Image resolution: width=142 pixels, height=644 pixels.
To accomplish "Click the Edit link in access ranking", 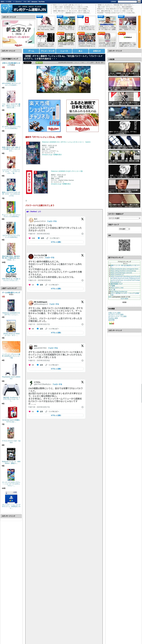I will click(110, 297).
